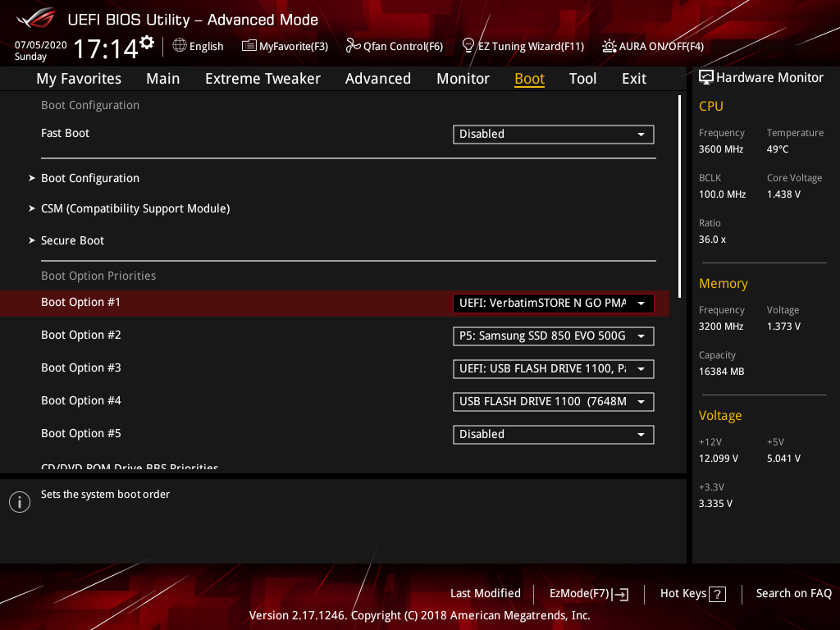Click the EzMode arrow icon
Viewport: 840px width, 630px height.
pyautogui.click(x=621, y=594)
